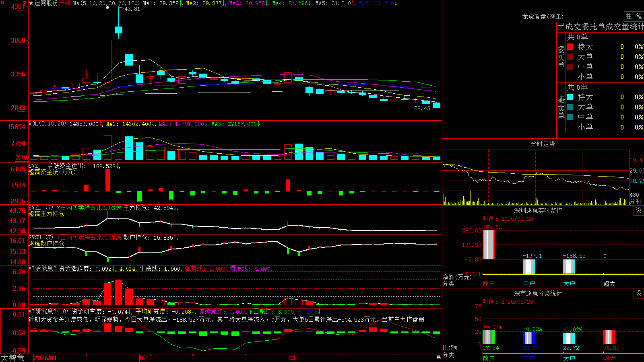The image size is (644, 362).
Task: Click the dark red 大单 buy-order swatch
Action: point(570,57)
